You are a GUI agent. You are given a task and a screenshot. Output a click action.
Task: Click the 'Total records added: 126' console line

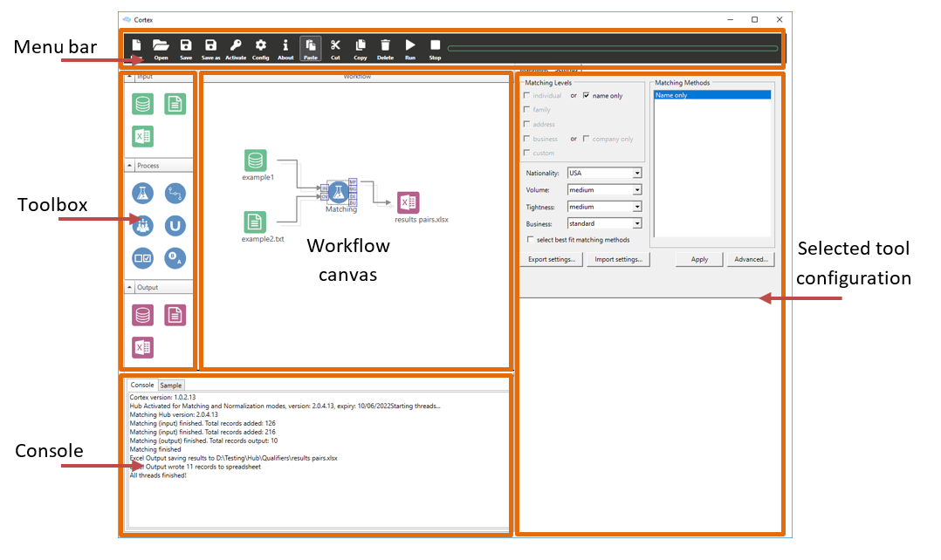coord(203,423)
